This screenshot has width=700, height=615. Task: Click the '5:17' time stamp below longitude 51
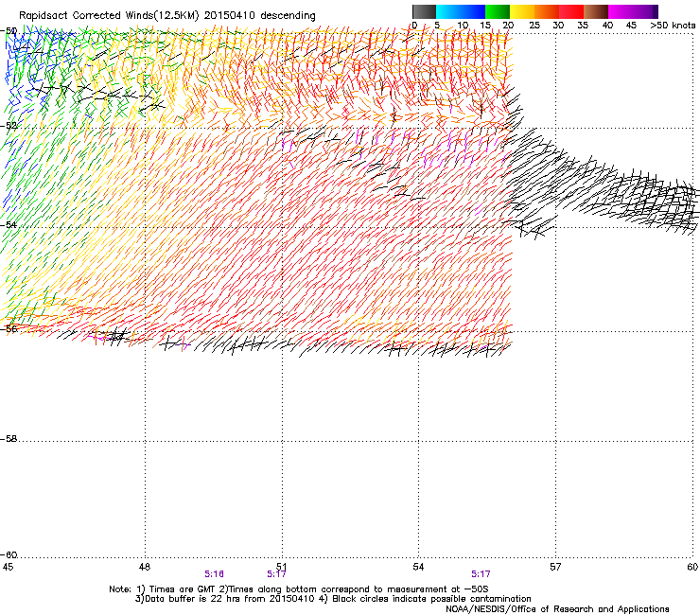click(276, 574)
